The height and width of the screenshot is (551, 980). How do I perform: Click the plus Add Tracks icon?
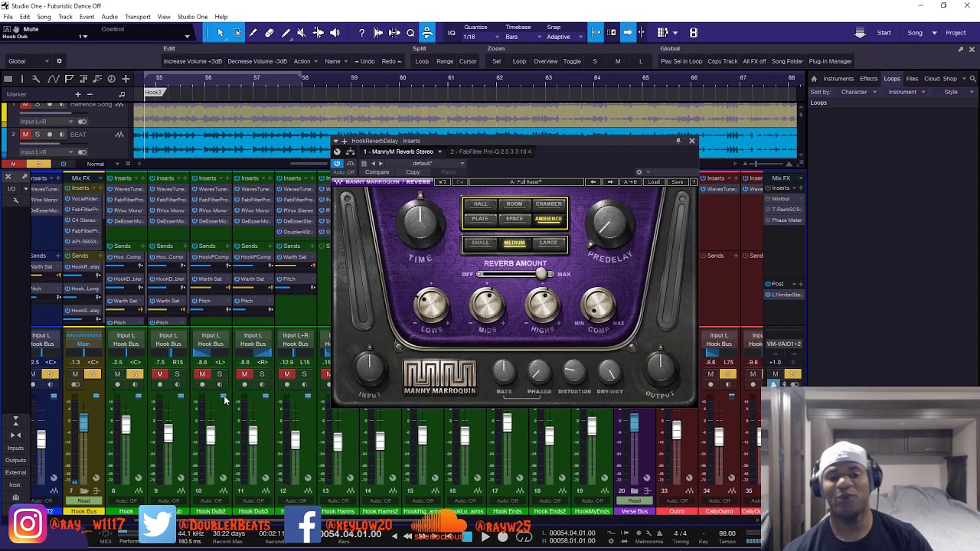click(126, 79)
